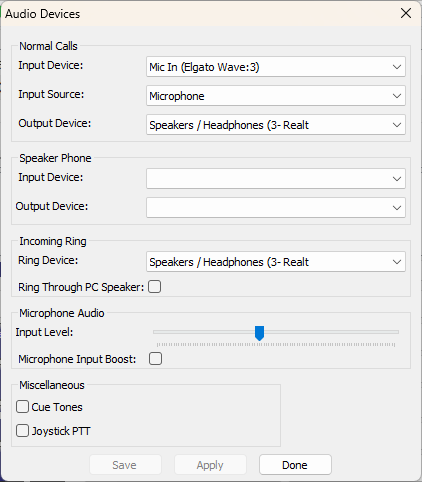
Task: Open the Speaker Phone Output Device dropdown
Action: pyautogui.click(x=276, y=208)
